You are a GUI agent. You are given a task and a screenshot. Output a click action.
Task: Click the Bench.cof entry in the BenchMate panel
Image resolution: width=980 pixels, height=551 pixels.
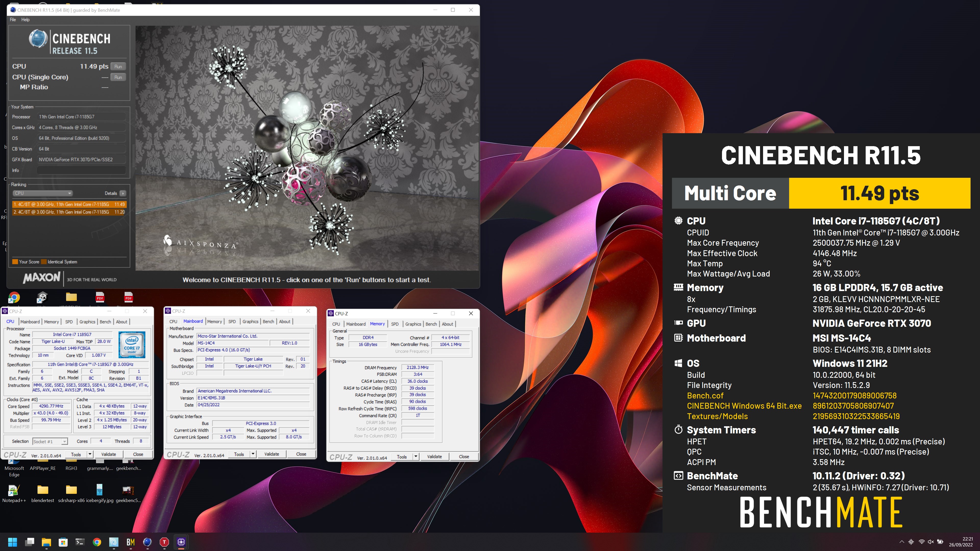click(705, 396)
